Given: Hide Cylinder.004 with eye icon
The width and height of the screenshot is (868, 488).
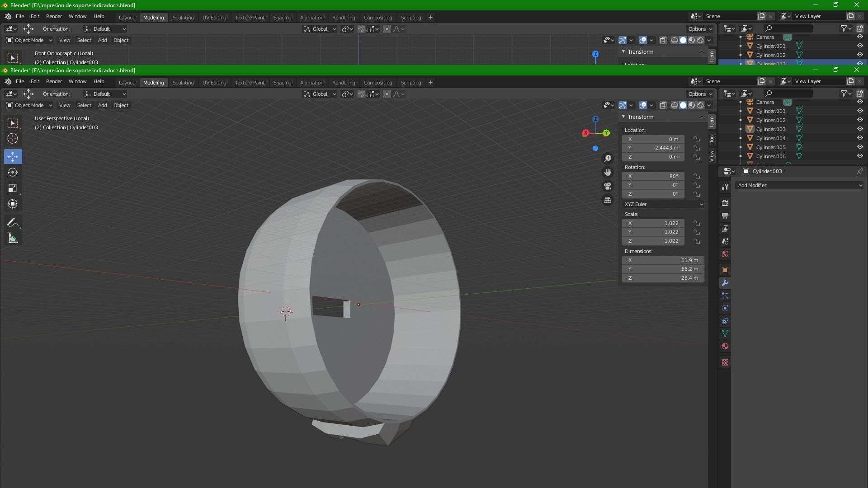Looking at the screenshot, I should [x=860, y=138].
